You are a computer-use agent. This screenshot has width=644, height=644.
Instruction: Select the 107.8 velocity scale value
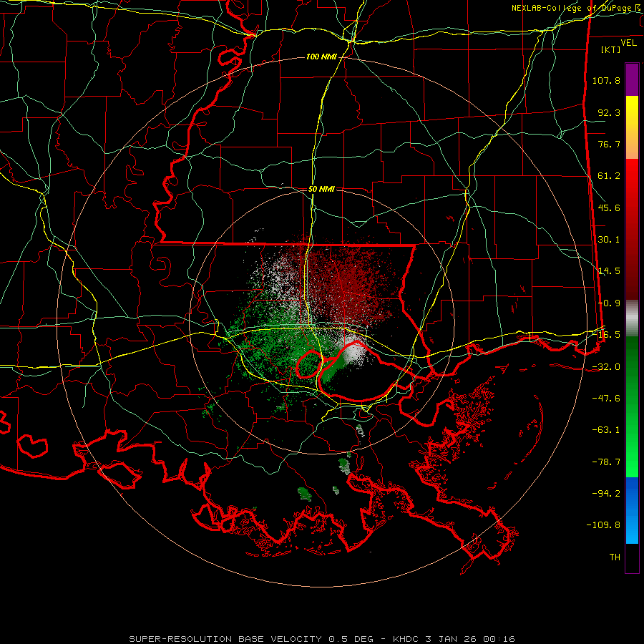[606, 80]
